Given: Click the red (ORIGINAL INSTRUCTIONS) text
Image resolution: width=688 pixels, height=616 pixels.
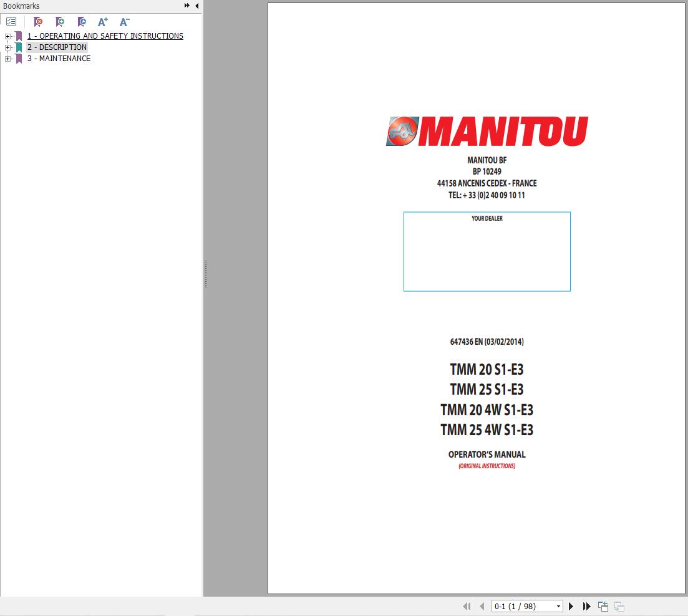Looking at the screenshot, I should click(487, 466).
